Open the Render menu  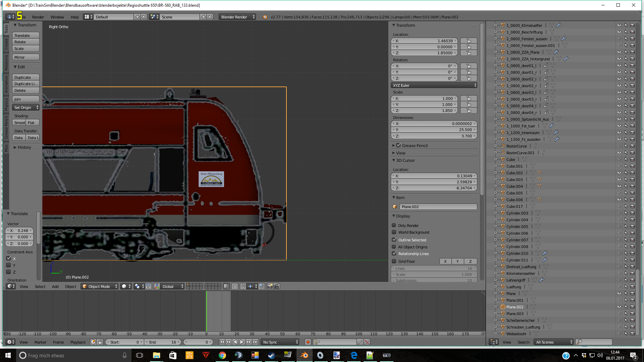[x=38, y=17]
